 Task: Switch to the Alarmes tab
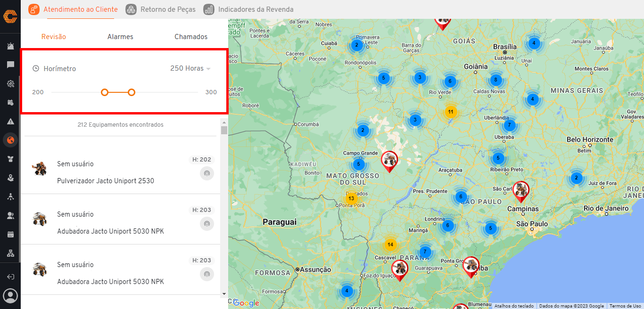(x=120, y=37)
